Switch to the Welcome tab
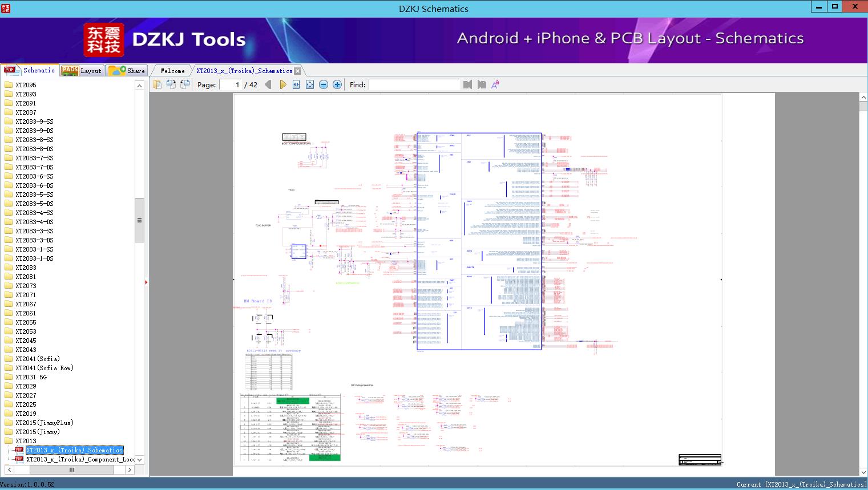868x490 pixels. pos(172,71)
